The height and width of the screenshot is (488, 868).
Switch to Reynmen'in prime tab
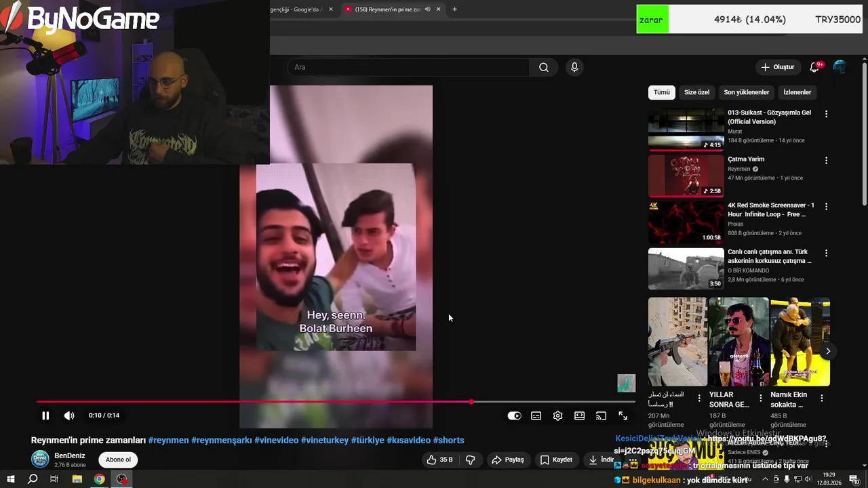pos(387,9)
